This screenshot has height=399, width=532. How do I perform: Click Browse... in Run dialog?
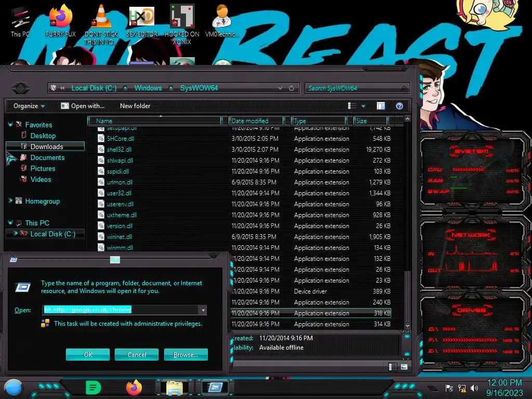tap(185, 354)
